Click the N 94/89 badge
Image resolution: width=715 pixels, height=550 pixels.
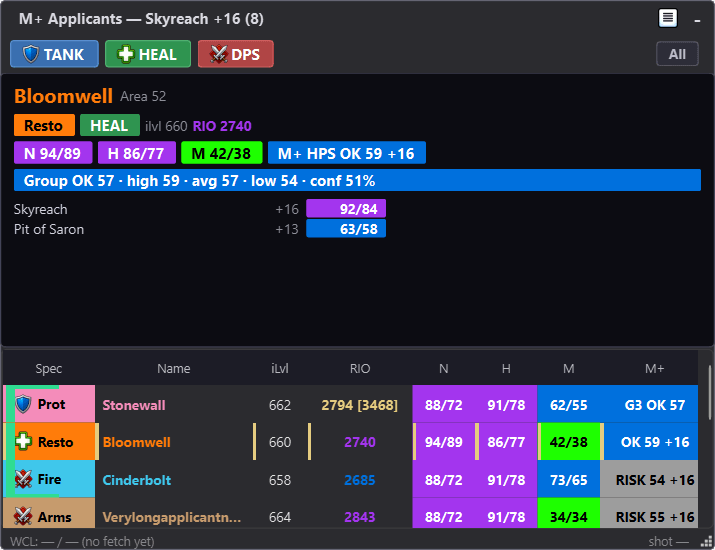coord(53,153)
